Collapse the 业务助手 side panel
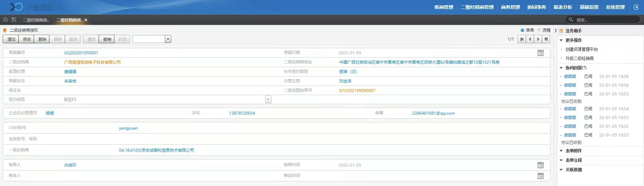644x186 pixels. click(x=555, y=31)
